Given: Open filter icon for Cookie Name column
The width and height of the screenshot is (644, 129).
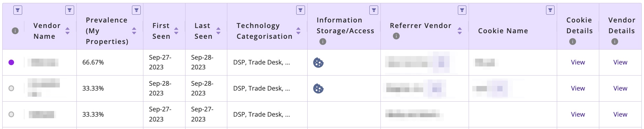Looking at the screenshot, I should pyautogui.click(x=550, y=10).
